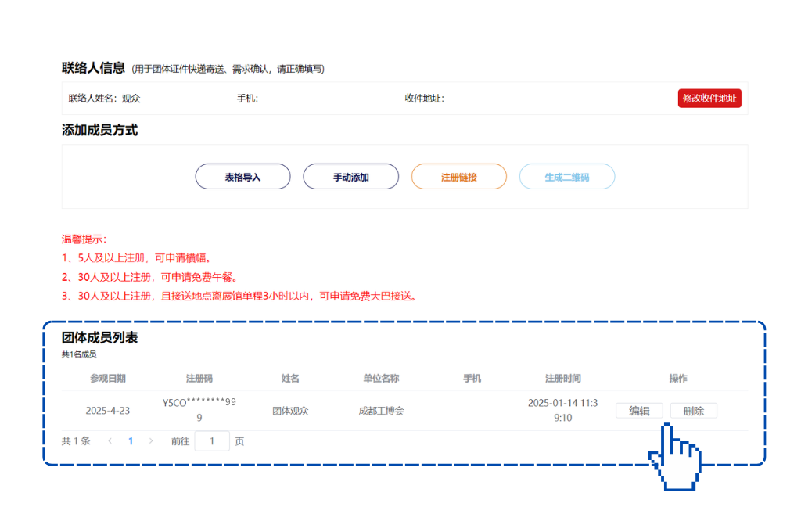801x532 pixels.
Task: Click the 参观日期 column header
Action: pos(108,379)
